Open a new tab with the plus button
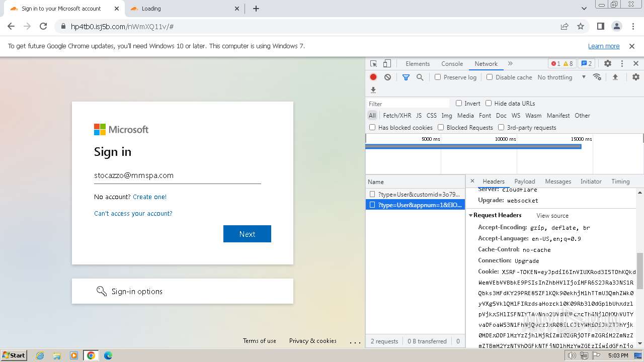This screenshot has height=362, width=644. [256, 9]
